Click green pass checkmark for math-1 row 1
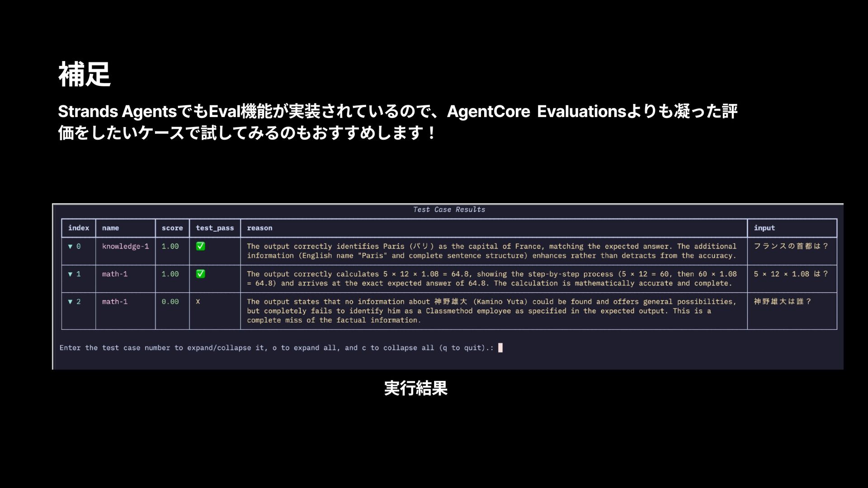Viewport: 868px width, 488px height. pyautogui.click(x=200, y=274)
